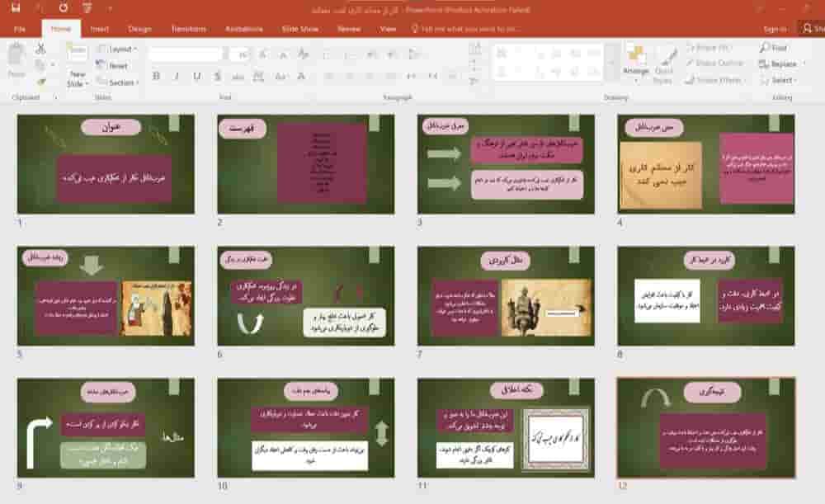Select slide 8 thumbnail
This screenshot has height=504, width=825.
click(x=705, y=295)
